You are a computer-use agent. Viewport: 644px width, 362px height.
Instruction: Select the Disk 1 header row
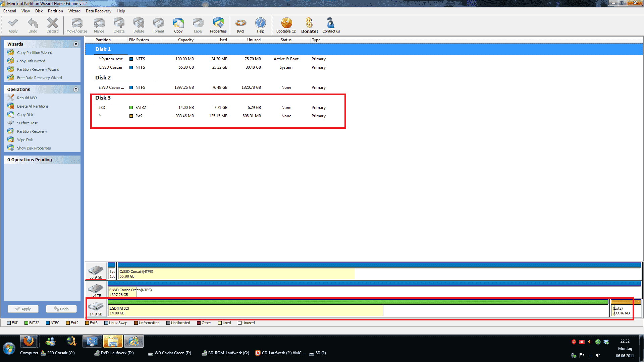pos(364,49)
